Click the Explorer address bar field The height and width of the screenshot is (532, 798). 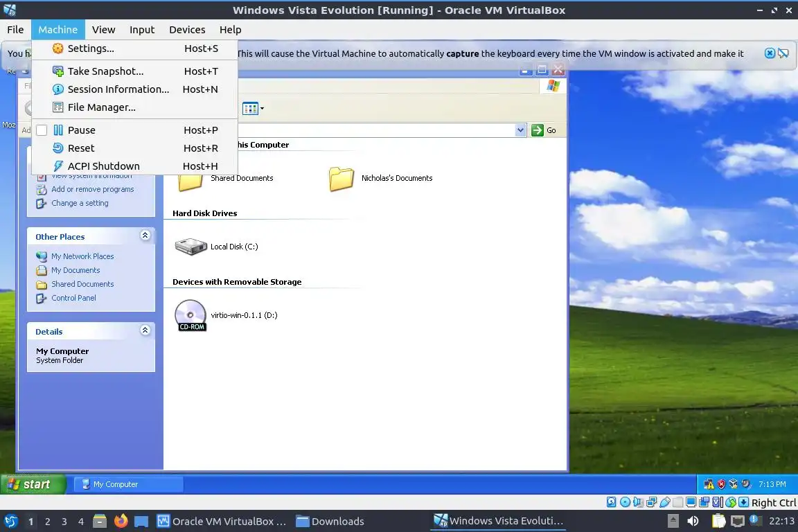(377, 130)
